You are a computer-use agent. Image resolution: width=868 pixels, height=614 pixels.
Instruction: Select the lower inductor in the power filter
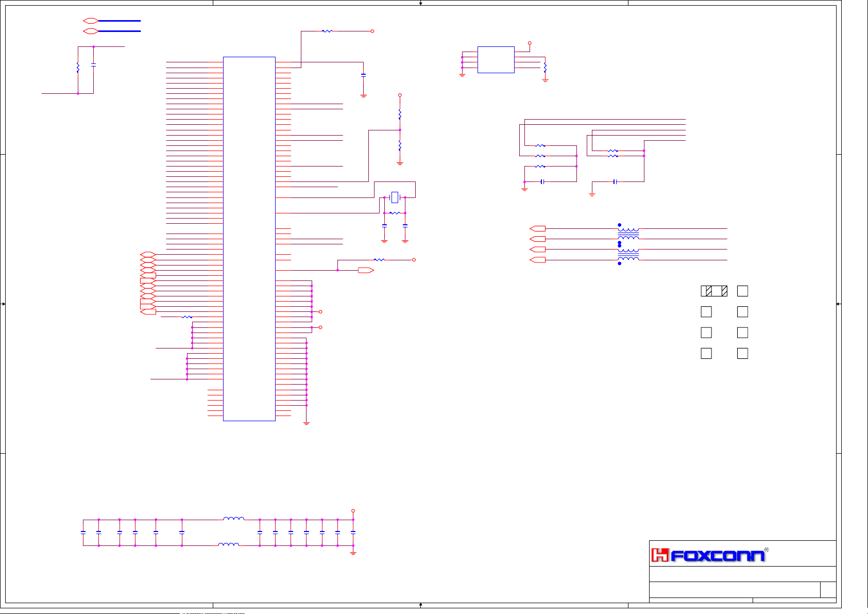coord(228,544)
